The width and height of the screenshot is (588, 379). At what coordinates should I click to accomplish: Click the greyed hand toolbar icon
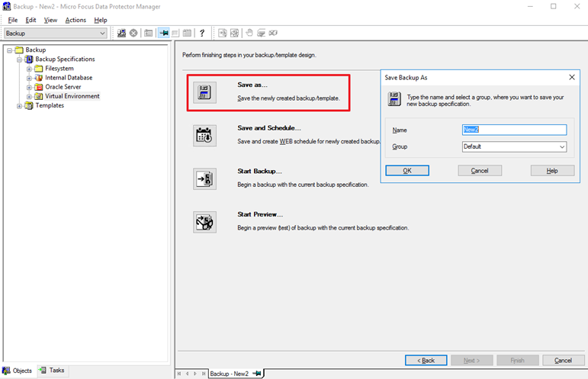click(x=249, y=33)
